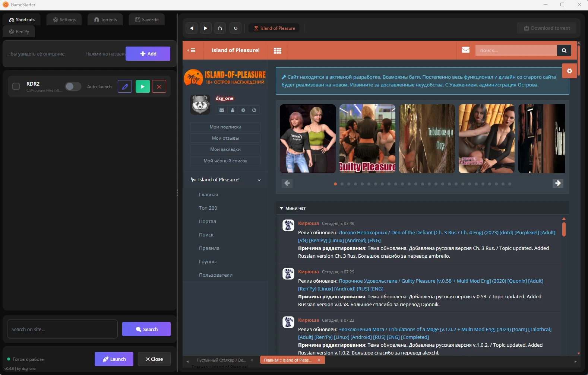Image resolution: width=588 pixels, height=375 pixels.
Task: Open the Топ 200 sidebar link
Action: (x=208, y=208)
